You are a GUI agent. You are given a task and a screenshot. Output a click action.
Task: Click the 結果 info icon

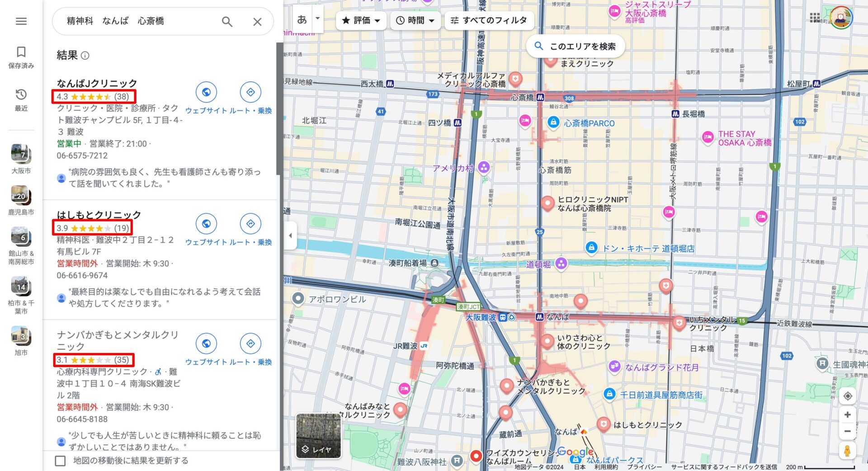(85, 56)
